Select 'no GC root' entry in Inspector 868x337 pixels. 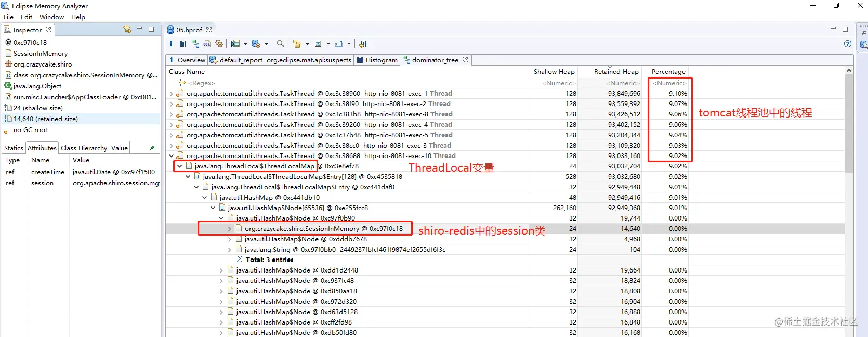[30, 130]
